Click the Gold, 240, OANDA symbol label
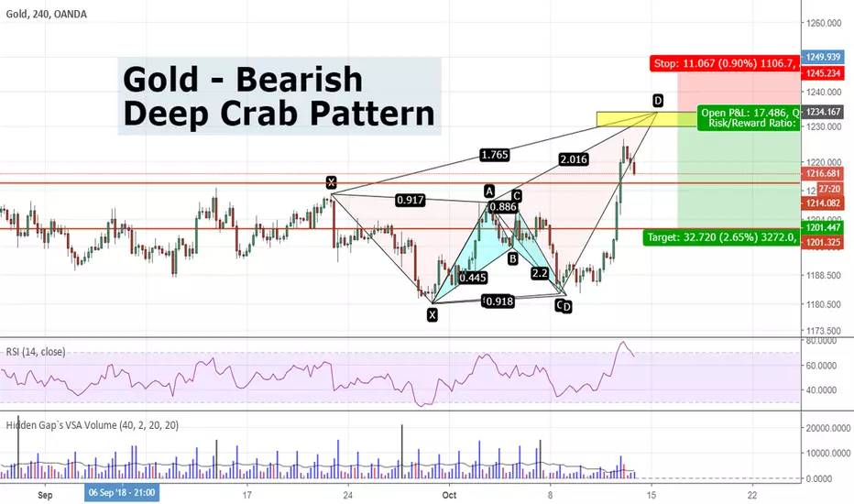854x504 pixels. pos(47,14)
